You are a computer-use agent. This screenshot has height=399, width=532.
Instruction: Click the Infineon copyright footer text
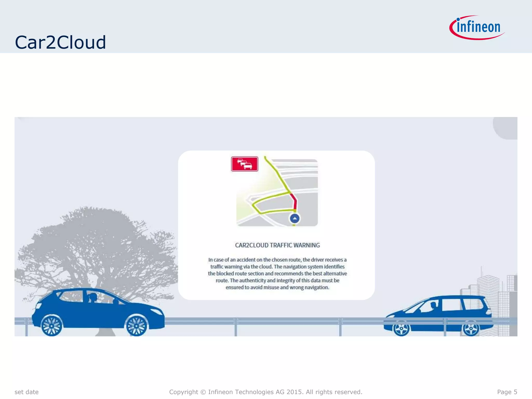pyautogui.click(x=266, y=392)
